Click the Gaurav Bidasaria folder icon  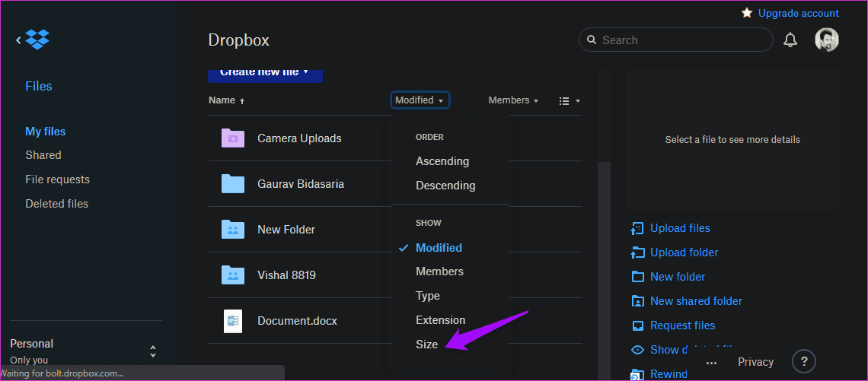[232, 183]
